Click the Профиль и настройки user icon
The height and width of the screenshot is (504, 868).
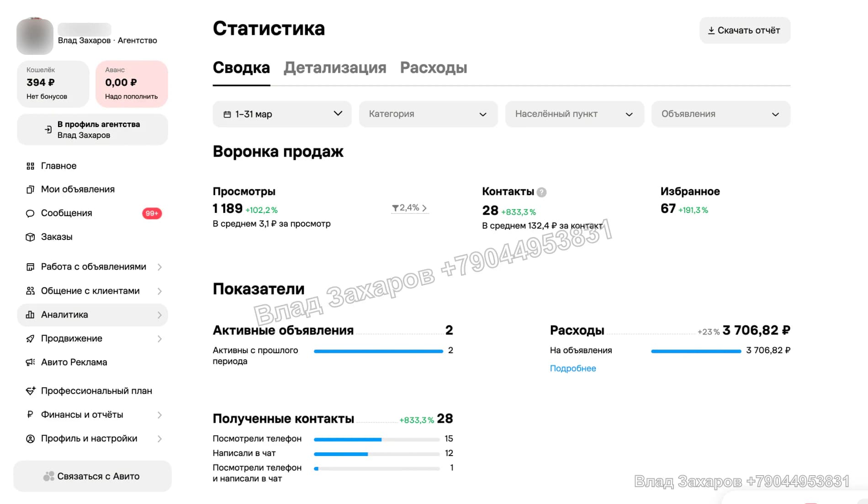click(30, 439)
